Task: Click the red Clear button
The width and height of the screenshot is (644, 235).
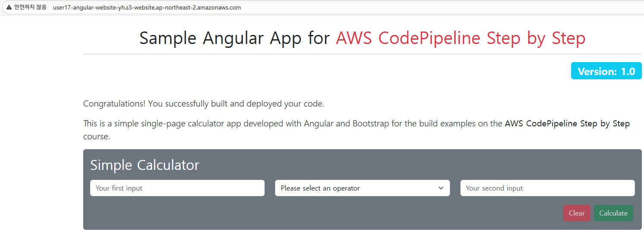Action: (x=577, y=213)
